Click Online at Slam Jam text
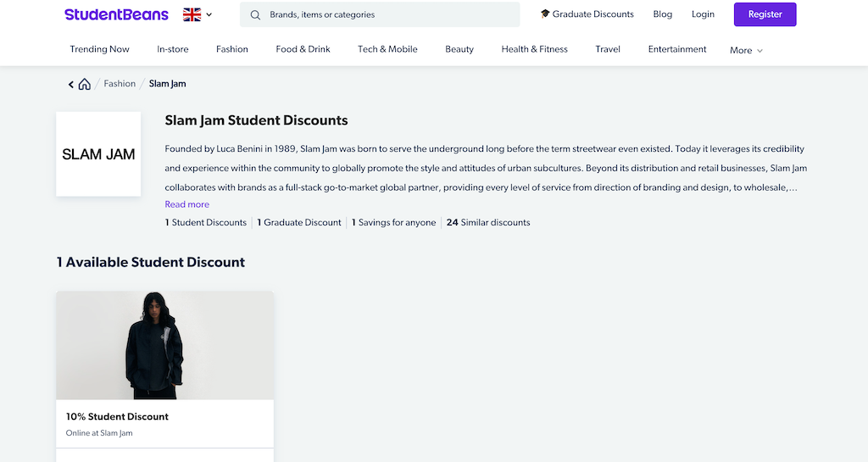 pyautogui.click(x=99, y=432)
